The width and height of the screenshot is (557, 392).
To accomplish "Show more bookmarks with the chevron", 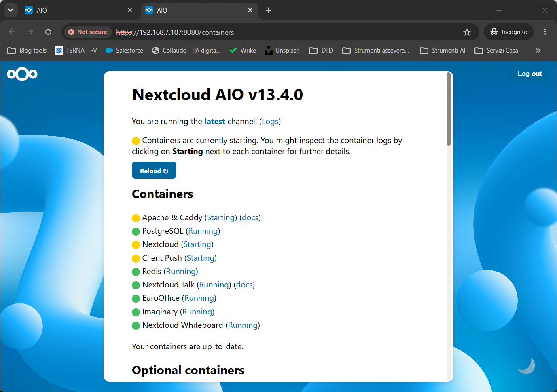I will pos(538,51).
